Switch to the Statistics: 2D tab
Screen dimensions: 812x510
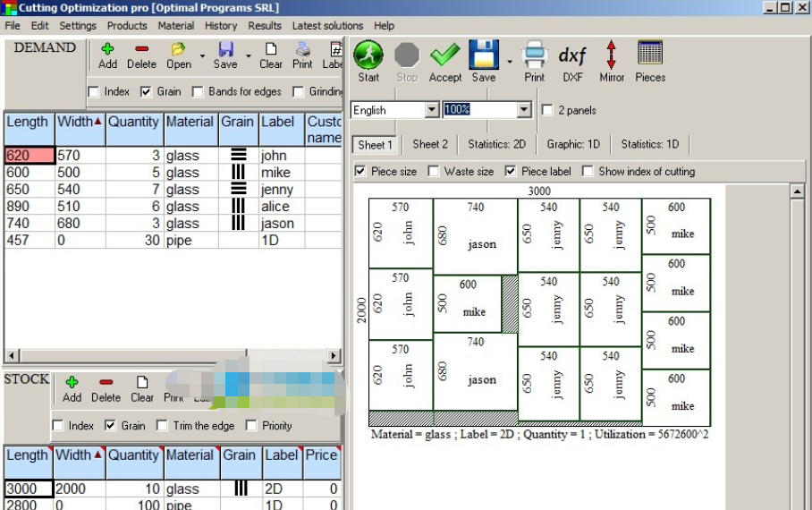[x=496, y=144]
